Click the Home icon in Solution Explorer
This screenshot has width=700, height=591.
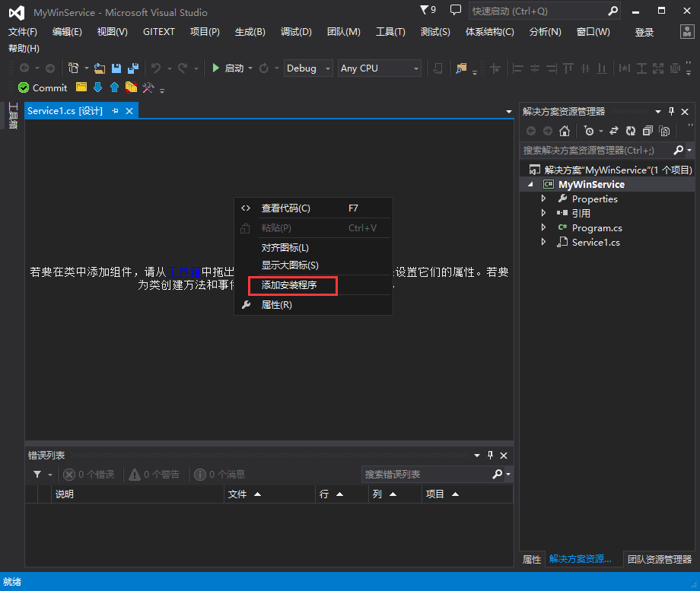coord(565,131)
